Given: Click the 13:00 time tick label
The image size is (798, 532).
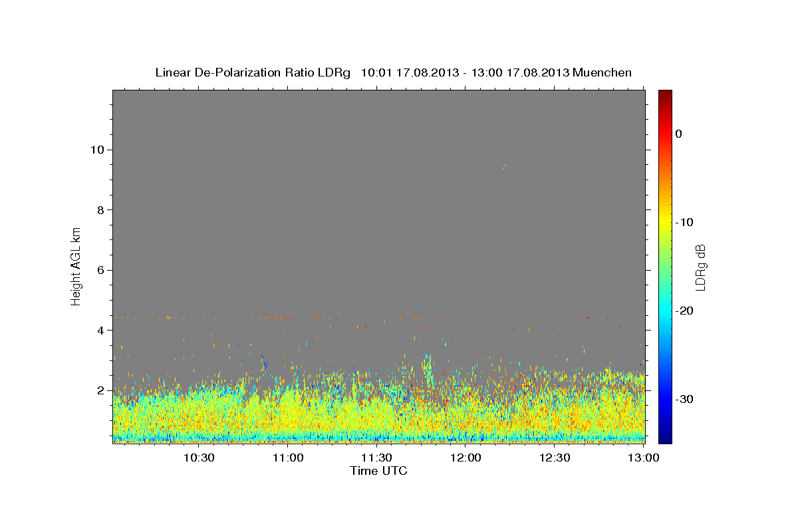Looking at the screenshot, I should pyautogui.click(x=644, y=458).
